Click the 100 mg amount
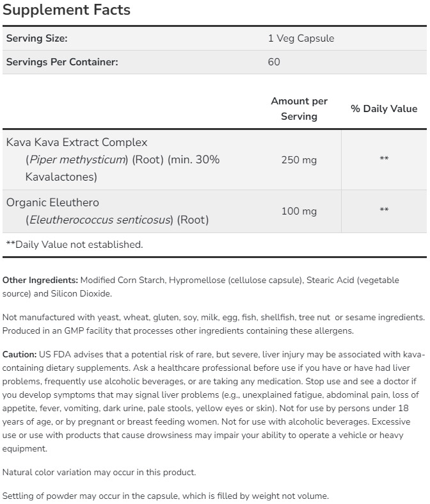This screenshot has height=504, width=430. [299, 211]
